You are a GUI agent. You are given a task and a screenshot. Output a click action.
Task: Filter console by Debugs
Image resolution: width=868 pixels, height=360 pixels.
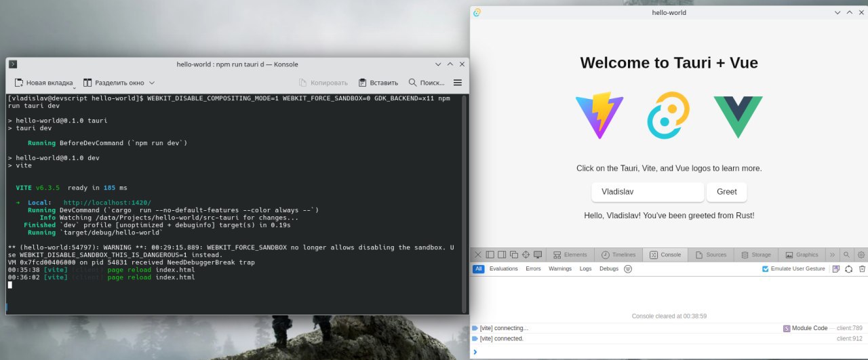609,268
